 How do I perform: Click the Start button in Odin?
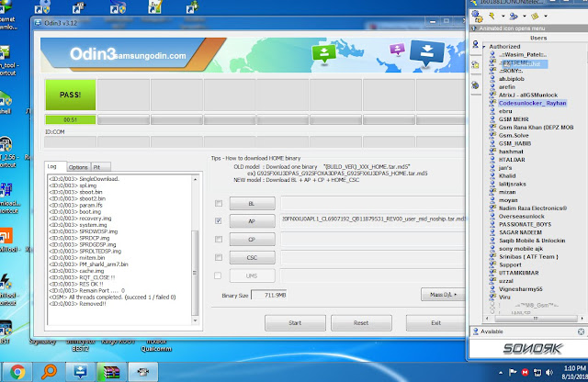295,322
